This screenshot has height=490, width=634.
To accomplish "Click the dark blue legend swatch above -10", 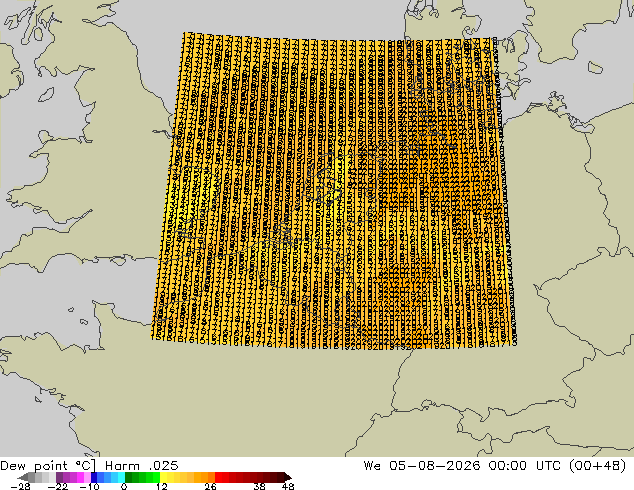I will (94, 477).
